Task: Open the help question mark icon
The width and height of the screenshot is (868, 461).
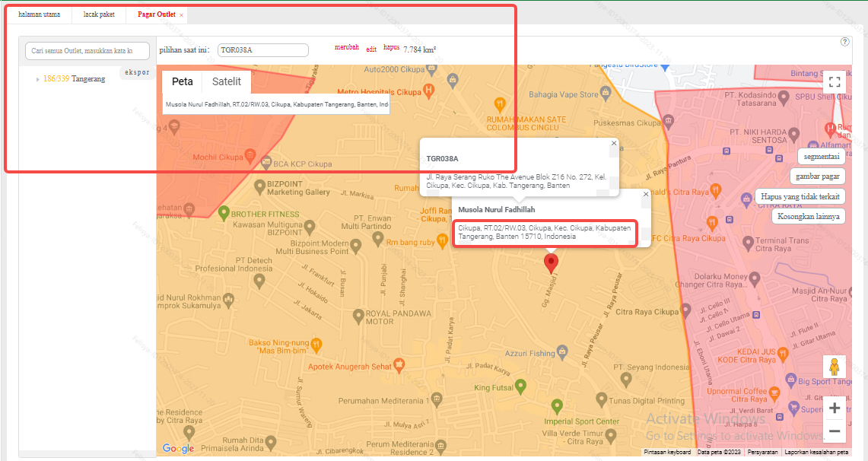Action: 844,42
